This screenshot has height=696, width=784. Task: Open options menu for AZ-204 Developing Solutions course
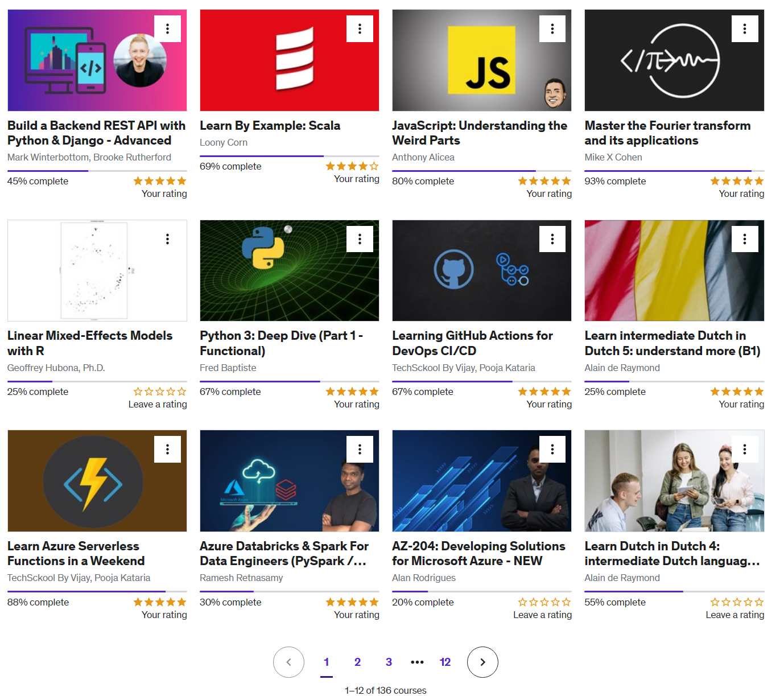click(552, 449)
